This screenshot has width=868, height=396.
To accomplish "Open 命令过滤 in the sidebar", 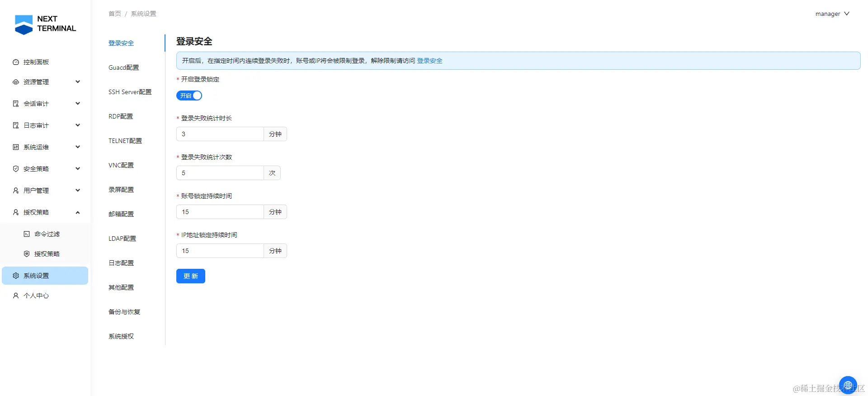I will tap(45, 234).
